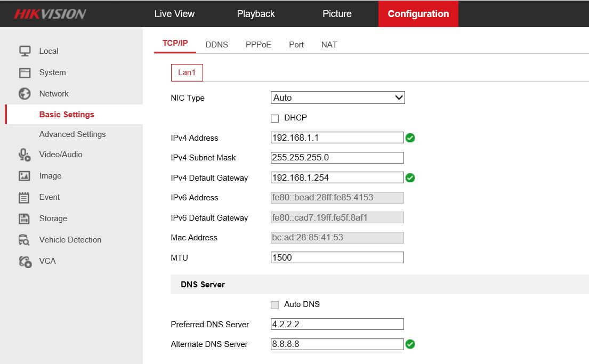Viewport: 589px width, 364px height.
Task: Open Video/Audio via its microphone icon
Action: click(25, 155)
